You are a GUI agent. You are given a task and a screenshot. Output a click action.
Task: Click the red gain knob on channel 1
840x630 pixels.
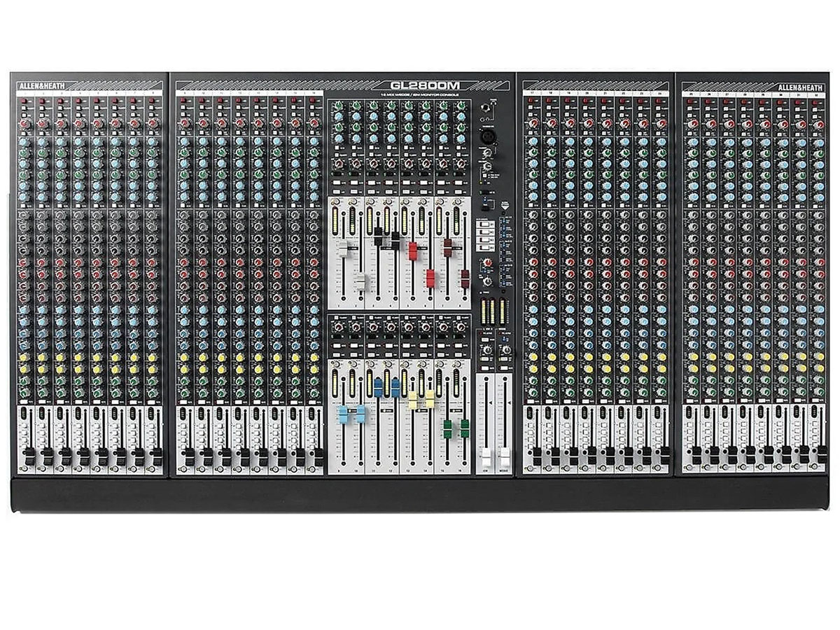tap(24, 124)
